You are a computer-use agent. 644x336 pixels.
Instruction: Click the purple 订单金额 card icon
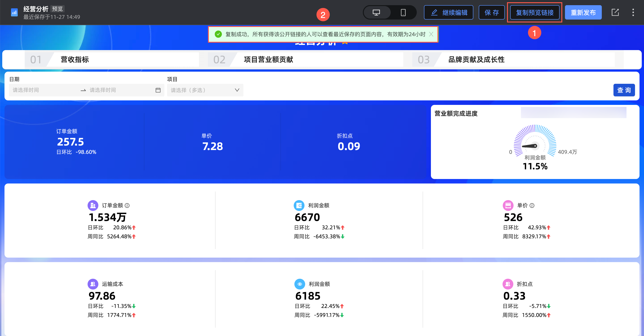(93, 206)
